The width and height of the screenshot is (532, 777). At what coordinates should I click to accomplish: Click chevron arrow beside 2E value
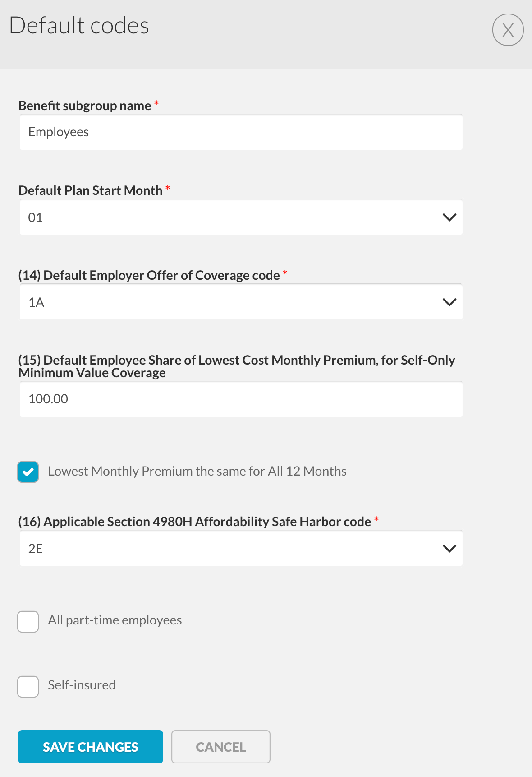click(449, 548)
